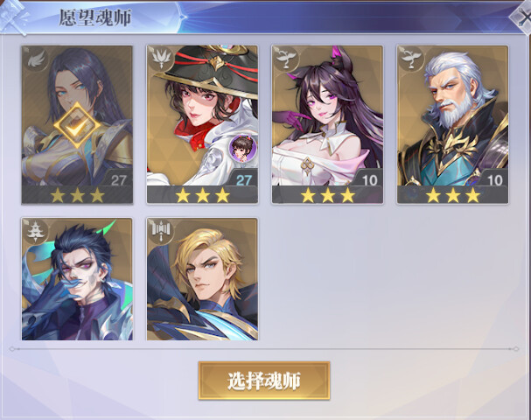Close the 愿望魂师 dialog
The width and height of the screenshot is (531, 420).
click(x=522, y=17)
